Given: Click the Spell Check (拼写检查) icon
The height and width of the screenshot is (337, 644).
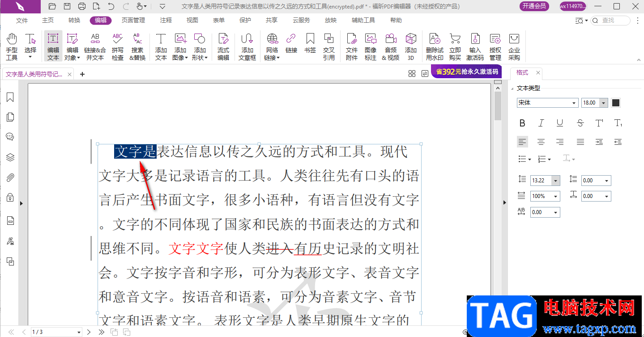Looking at the screenshot, I should coord(118,46).
